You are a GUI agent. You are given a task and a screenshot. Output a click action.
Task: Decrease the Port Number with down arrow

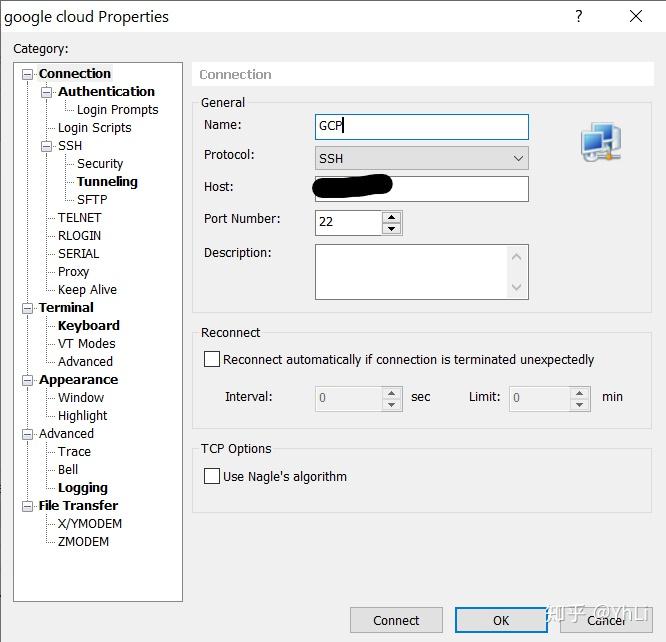[x=391, y=229]
